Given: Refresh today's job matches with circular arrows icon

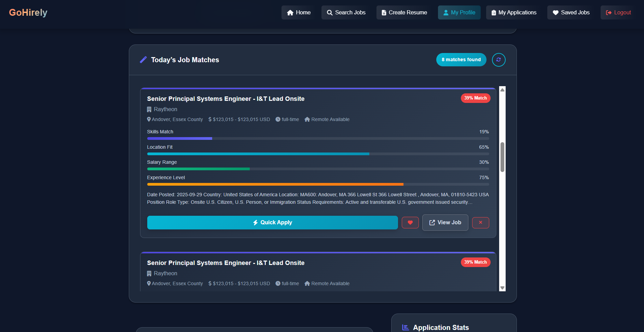Looking at the screenshot, I should click(x=498, y=59).
